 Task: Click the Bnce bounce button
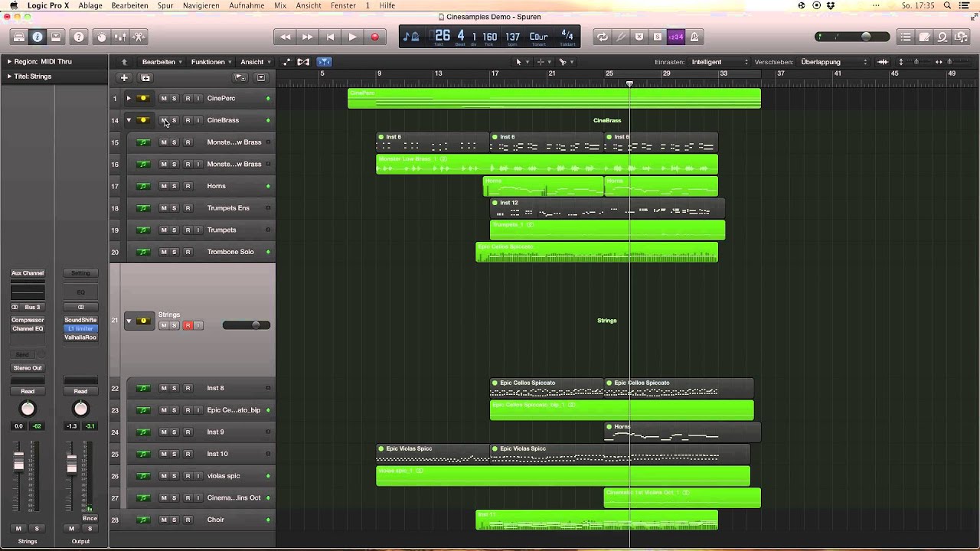(x=90, y=518)
